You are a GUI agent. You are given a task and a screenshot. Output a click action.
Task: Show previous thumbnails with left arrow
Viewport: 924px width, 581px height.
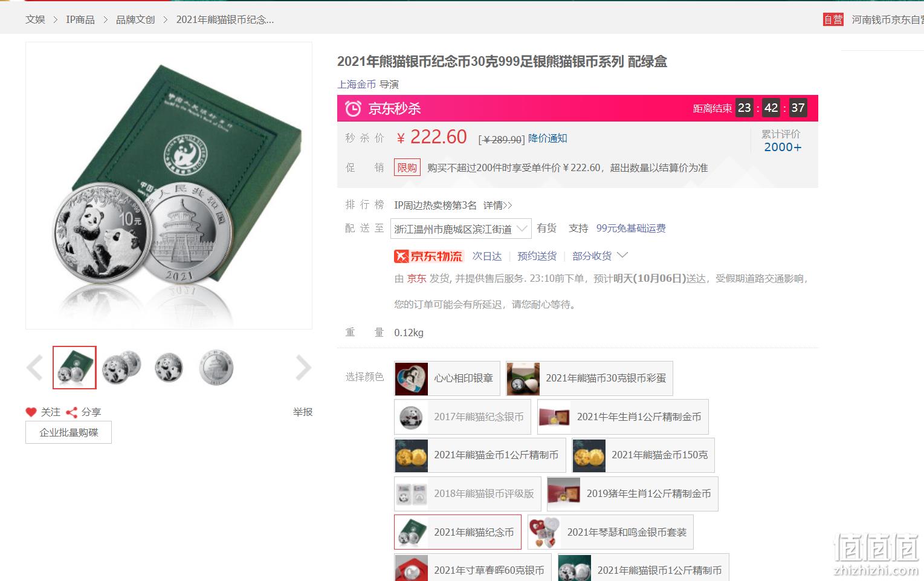(34, 368)
